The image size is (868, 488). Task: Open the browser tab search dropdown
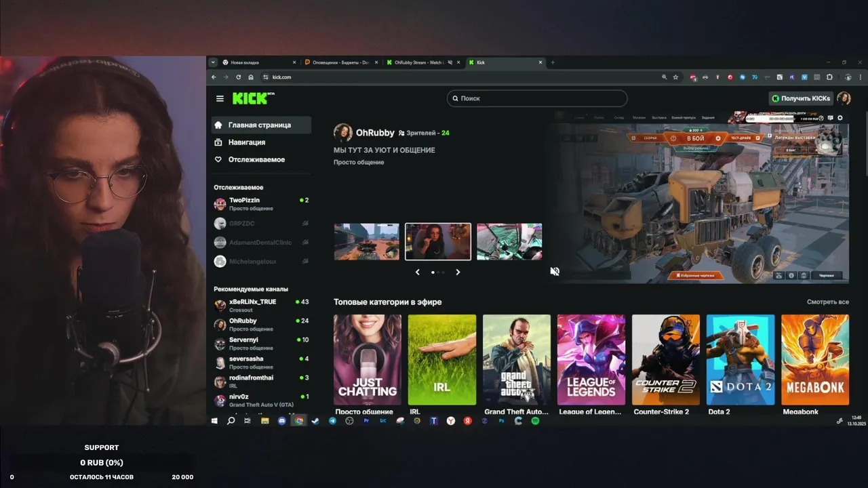click(x=213, y=62)
